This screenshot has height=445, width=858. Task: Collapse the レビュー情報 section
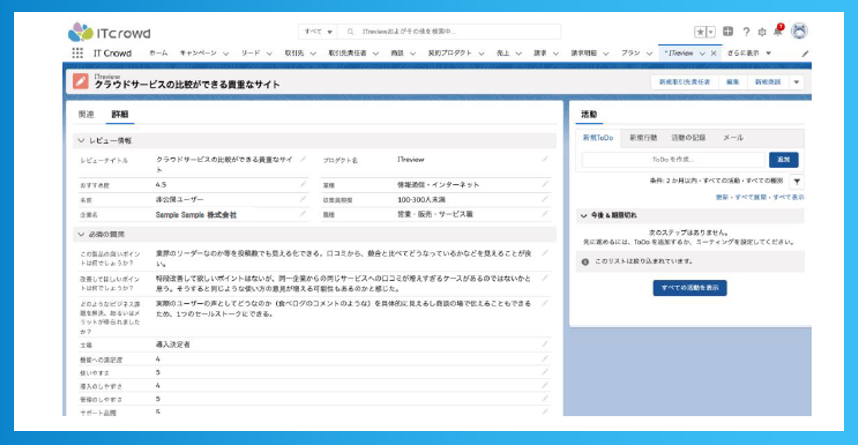(81, 141)
